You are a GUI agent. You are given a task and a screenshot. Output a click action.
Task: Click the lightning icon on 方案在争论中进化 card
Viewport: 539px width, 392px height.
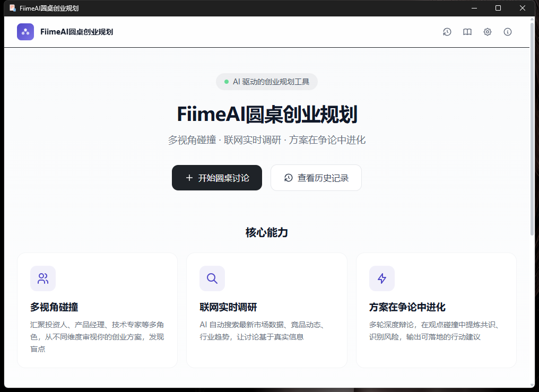[x=382, y=278]
